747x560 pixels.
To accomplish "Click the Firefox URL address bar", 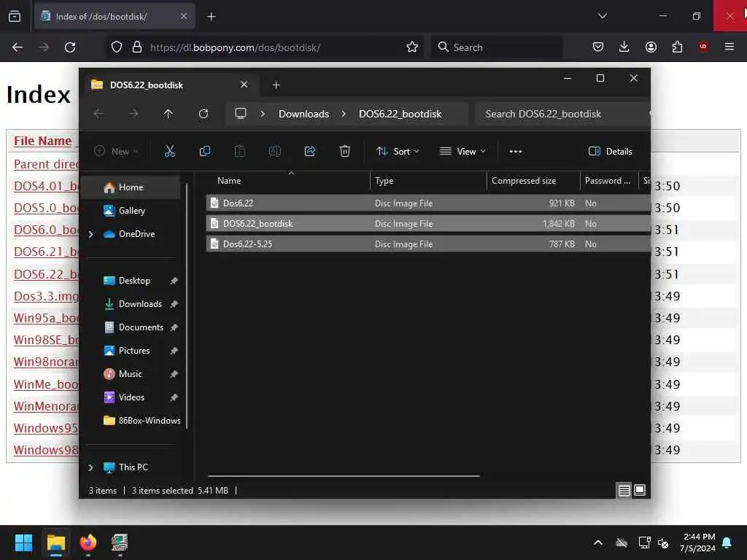I will point(264,47).
